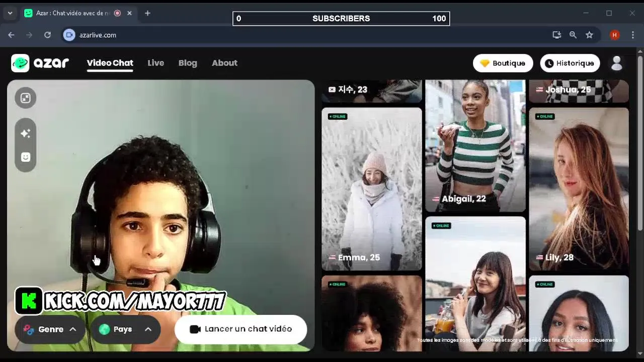Open Lily, 28 profile card
644x362 pixels.
tap(579, 189)
